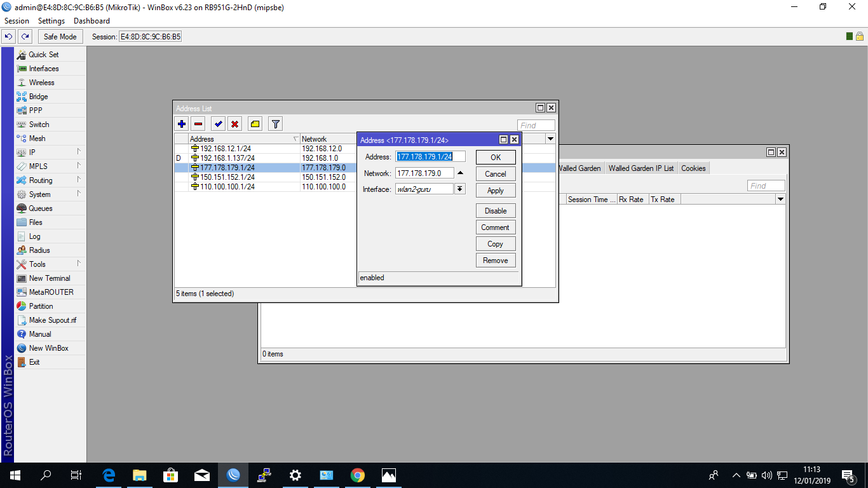The image size is (868, 488).
Task: Click Apply in Address dialog
Action: coord(496,190)
